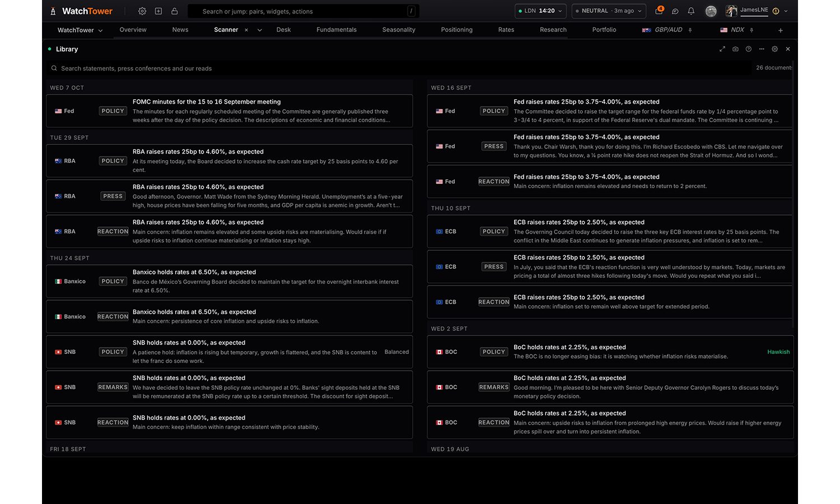Open the NEUTRAL sentiment dropdown
The height and width of the screenshot is (504, 840).
point(609,11)
